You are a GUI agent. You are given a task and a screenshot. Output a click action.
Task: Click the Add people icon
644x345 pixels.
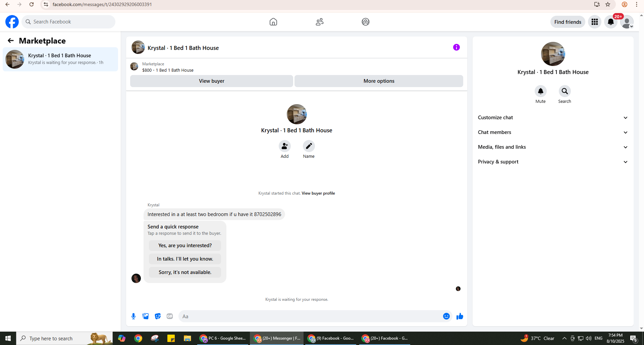[285, 146]
